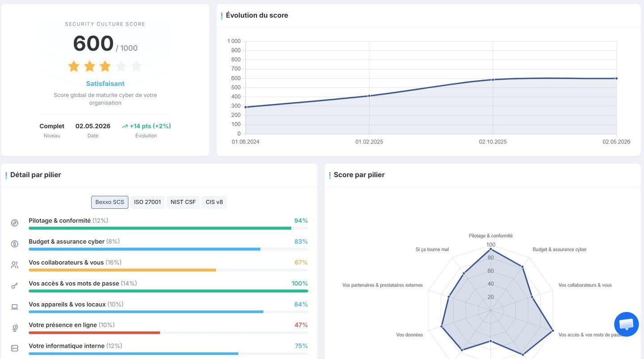
Task: Click the key icon beside Vos accès & mots de passe
Action: [x=14, y=286]
